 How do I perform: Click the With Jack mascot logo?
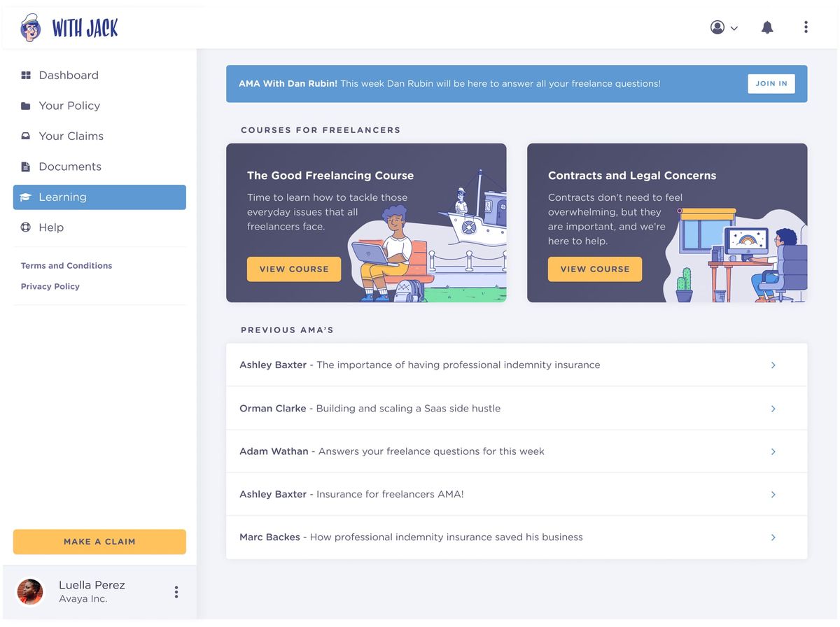click(31, 28)
